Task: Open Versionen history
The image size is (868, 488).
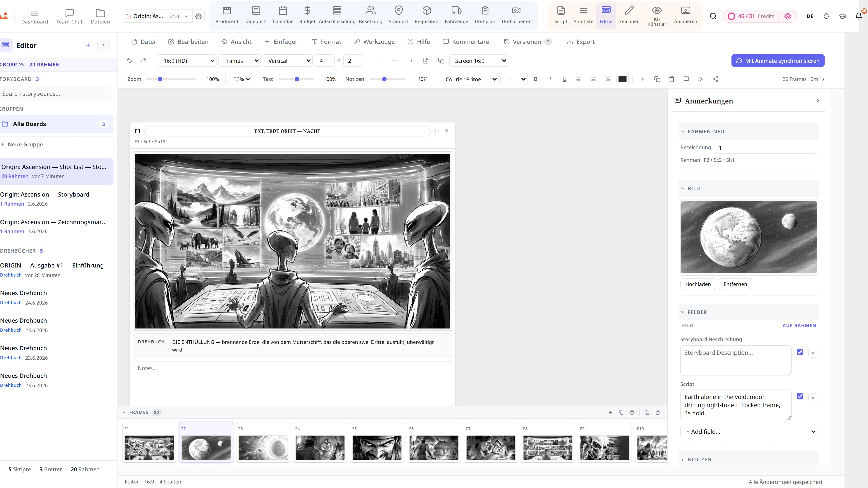Action: click(x=527, y=42)
